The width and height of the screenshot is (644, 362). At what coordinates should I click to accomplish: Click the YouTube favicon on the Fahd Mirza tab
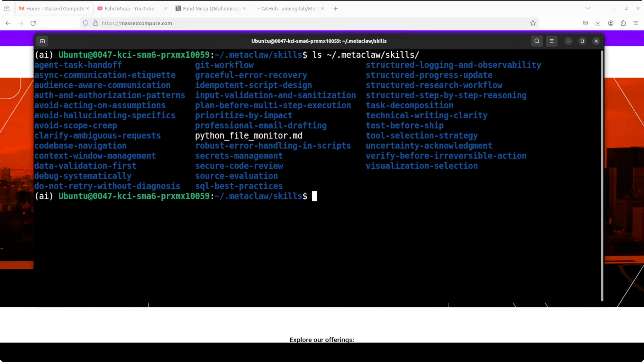pos(100,8)
